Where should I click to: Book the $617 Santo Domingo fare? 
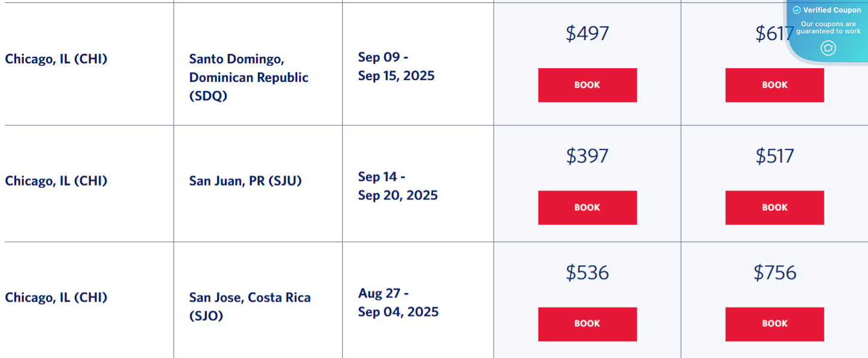click(774, 85)
